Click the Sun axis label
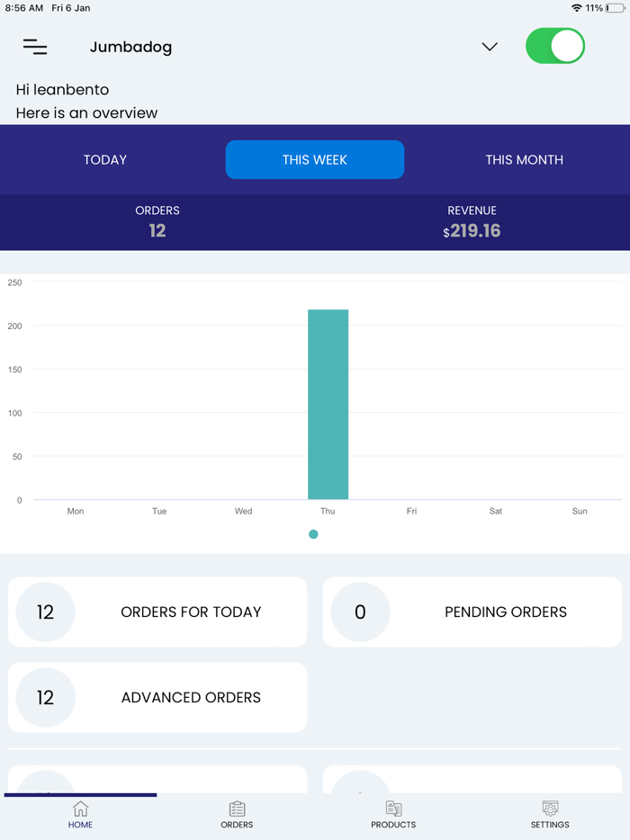The image size is (630, 840). 580,511
